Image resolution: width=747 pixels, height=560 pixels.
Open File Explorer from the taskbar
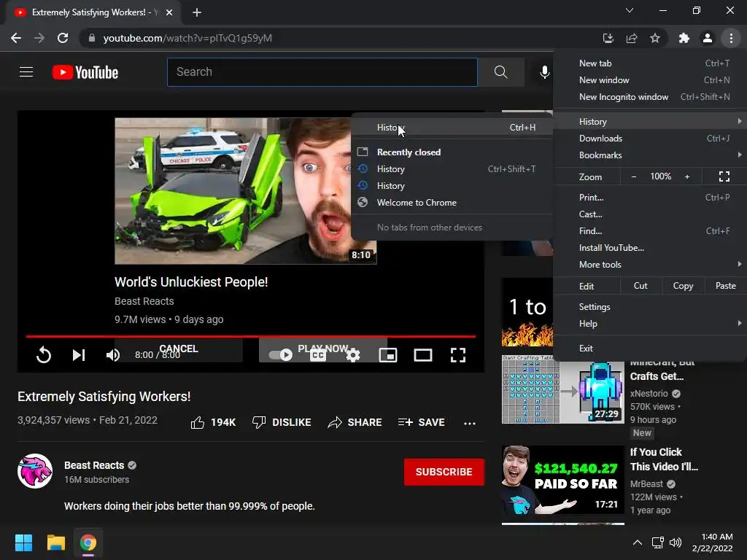pyautogui.click(x=55, y=542)
